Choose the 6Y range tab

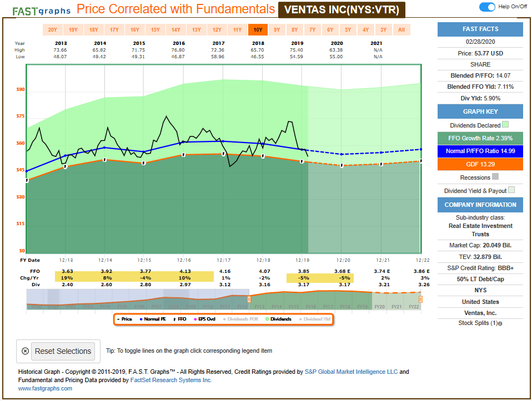point(330,30)
